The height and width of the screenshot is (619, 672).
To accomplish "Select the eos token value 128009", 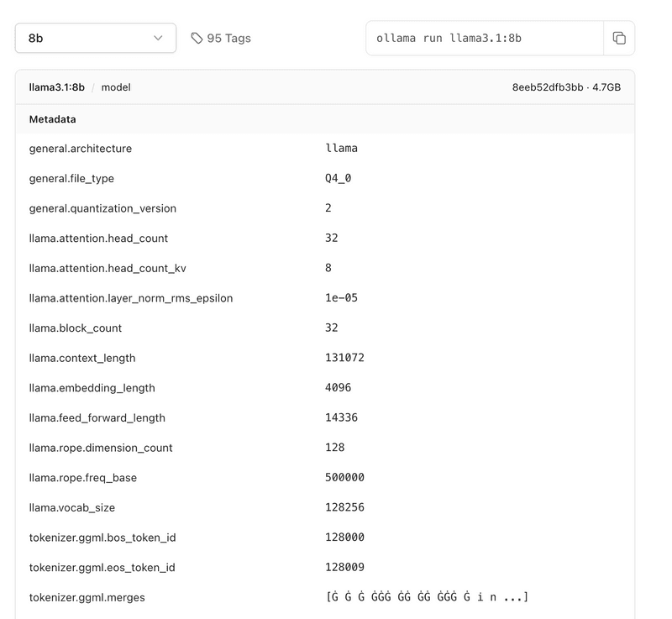I will [344, 568].
